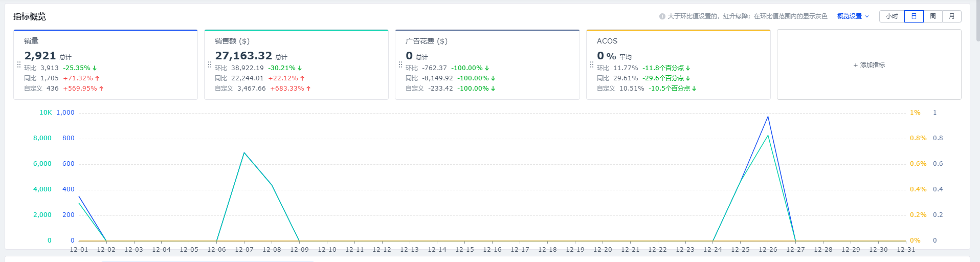The height and width of the screenshot is (262, 980).
Task: Select the 日 granularity option
Action: click(x=914, y=16)
